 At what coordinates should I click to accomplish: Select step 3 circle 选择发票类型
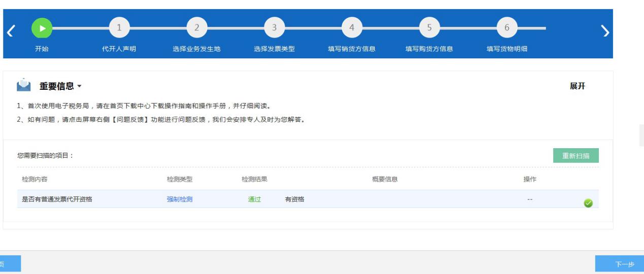[x=275, y=28]
